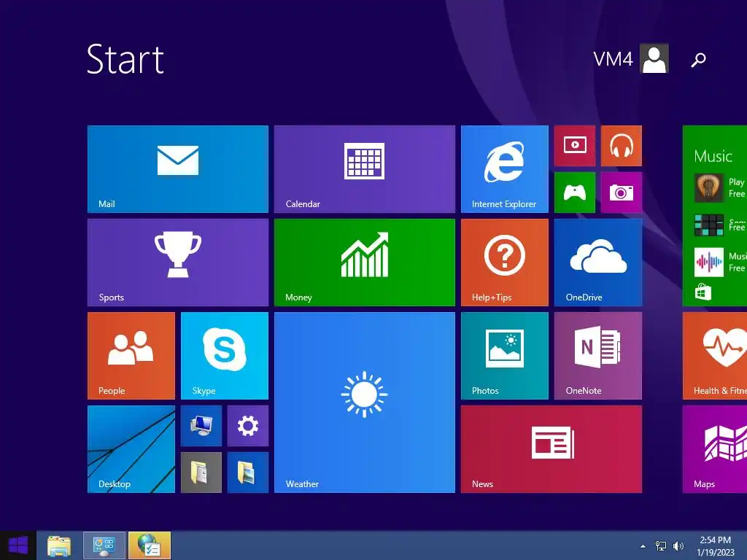Open the Music headphones tile
Screen dimensions: 747x560
click(622, 146)
